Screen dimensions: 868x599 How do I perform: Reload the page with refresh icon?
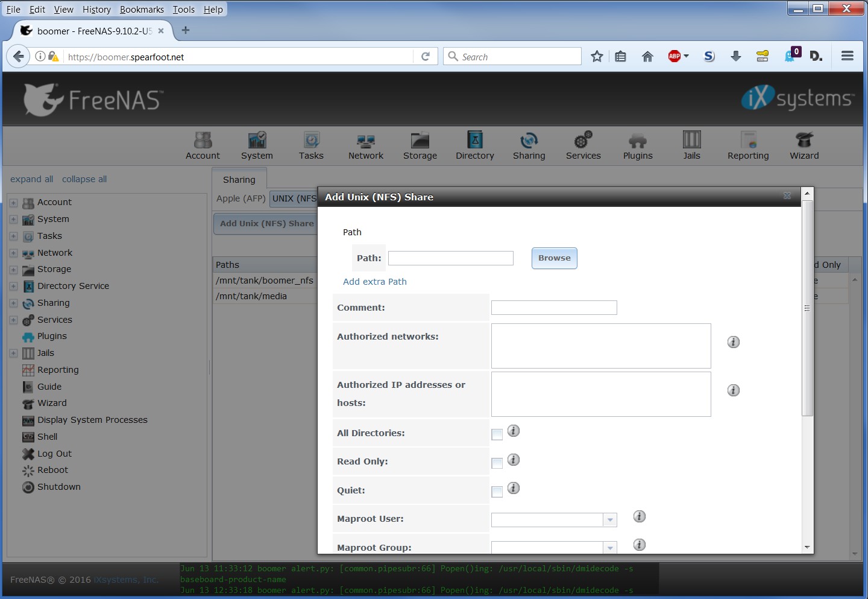coord(426,57)
